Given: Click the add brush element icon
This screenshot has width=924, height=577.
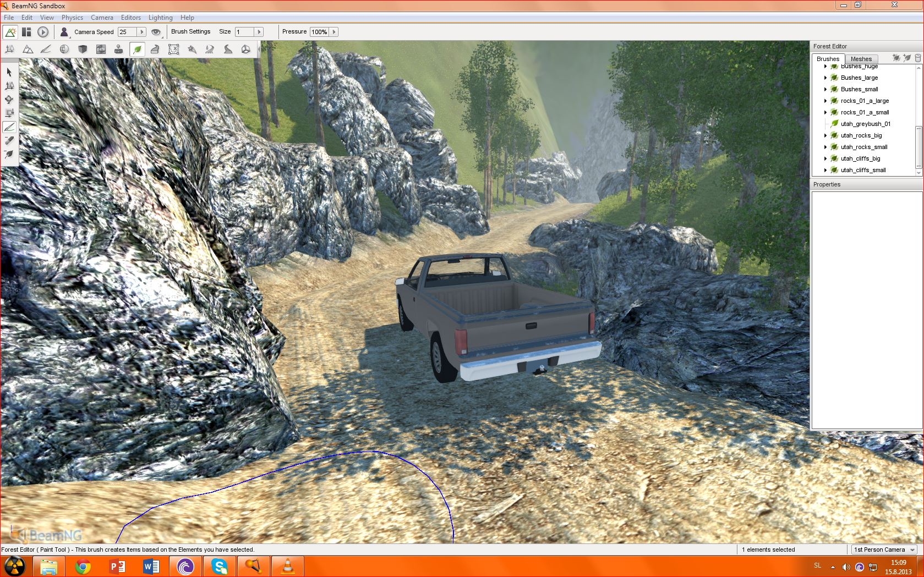Looking at the screenshot, I should [907, 58].
